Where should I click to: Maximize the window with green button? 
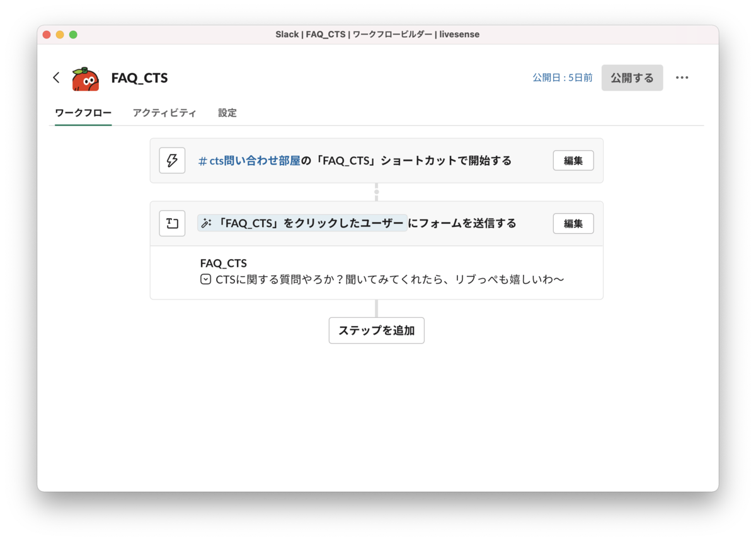point(73,35)
